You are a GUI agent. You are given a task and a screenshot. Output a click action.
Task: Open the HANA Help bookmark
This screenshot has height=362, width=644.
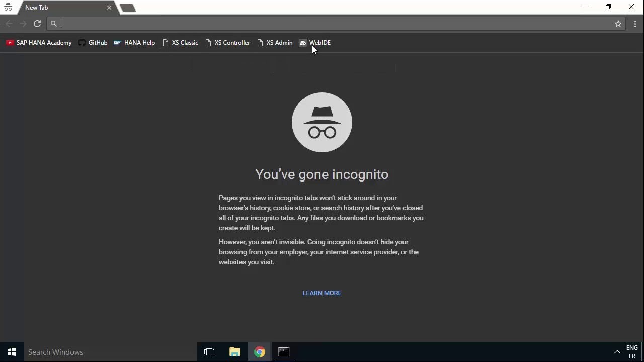pos(134,43)
